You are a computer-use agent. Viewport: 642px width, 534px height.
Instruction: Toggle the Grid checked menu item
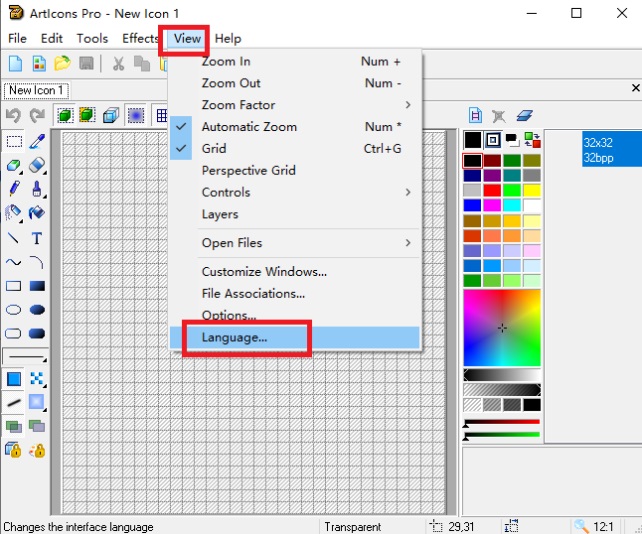295,149
